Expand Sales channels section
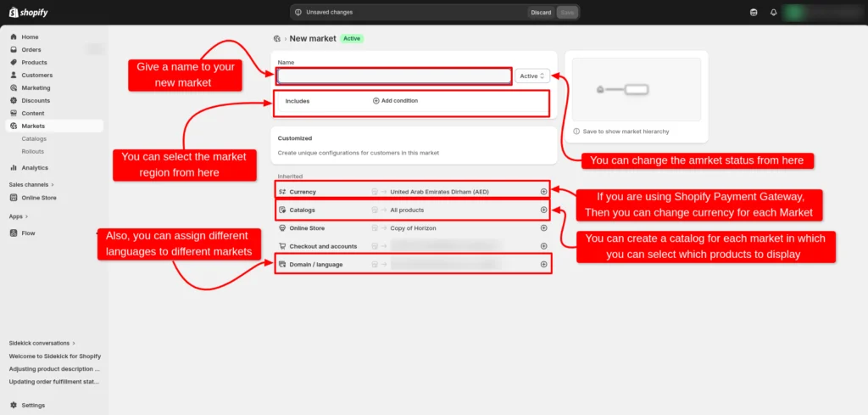This screenshot has height=415, width=868. click(x=31, y=184)
